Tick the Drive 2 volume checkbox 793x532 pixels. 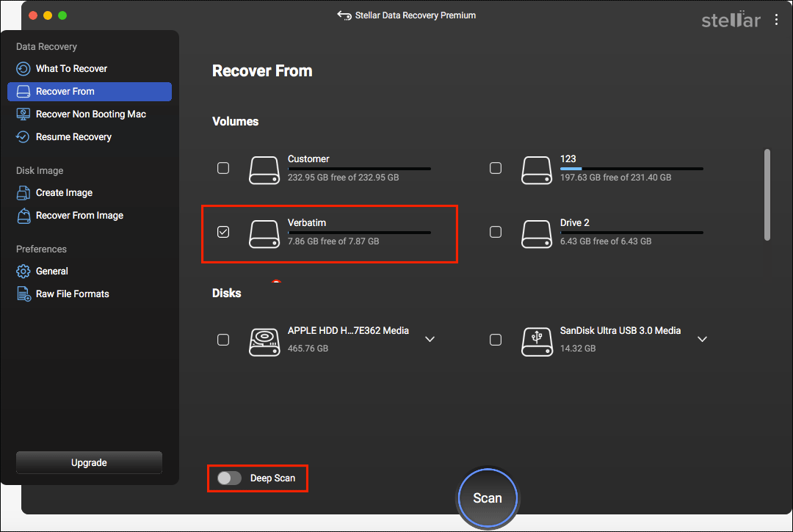coord(496,232)
